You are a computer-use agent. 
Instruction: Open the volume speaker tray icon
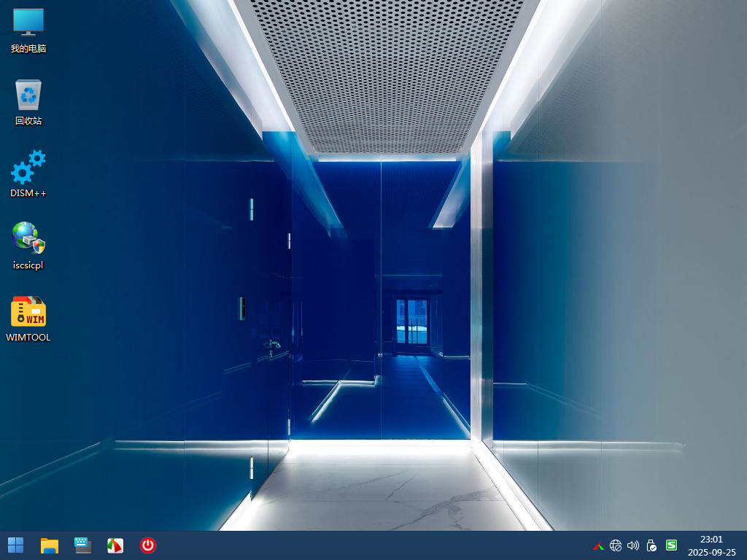(x=633, y=545)
